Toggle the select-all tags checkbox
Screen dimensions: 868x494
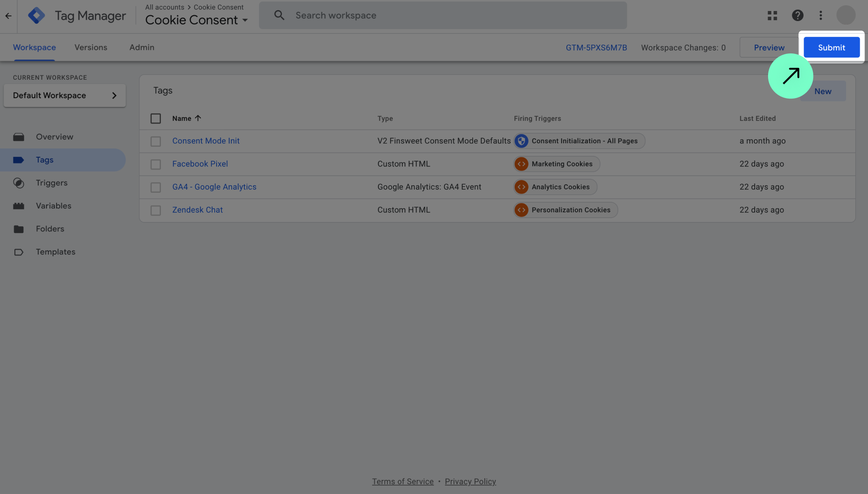(x=156, y=119)
